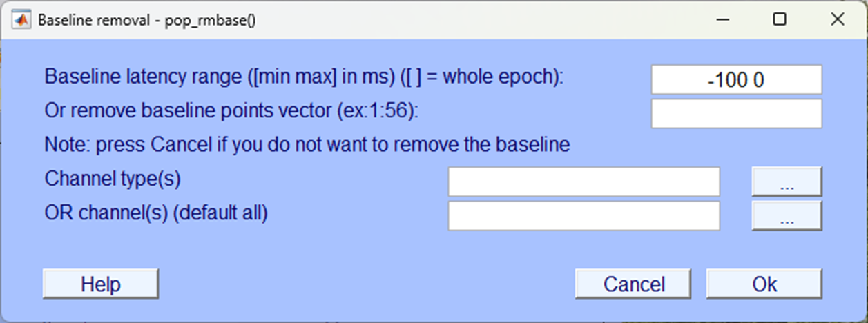Open Help for baseline removal
Image resolution: width=868 pixels, height=323 pixels.
[101, 284]
